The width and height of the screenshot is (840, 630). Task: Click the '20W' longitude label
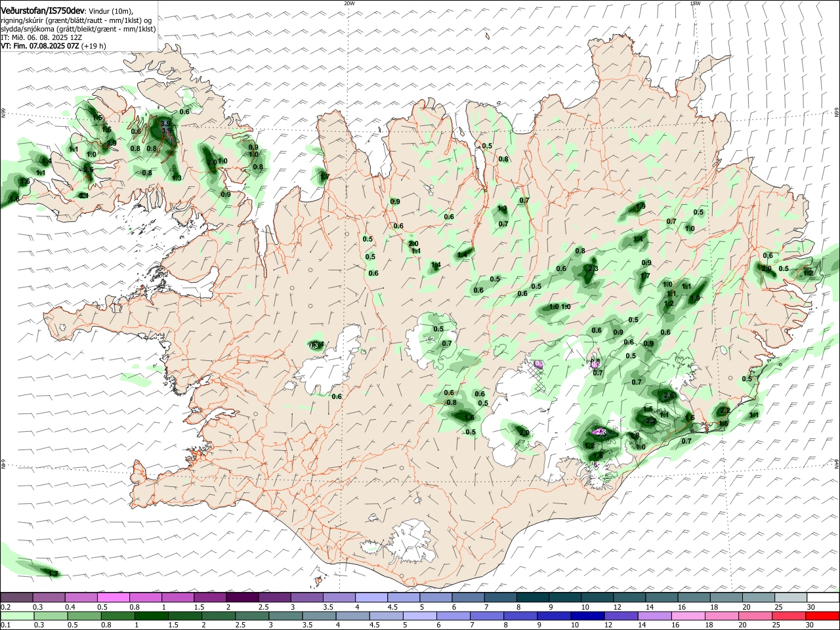point(349,3)
